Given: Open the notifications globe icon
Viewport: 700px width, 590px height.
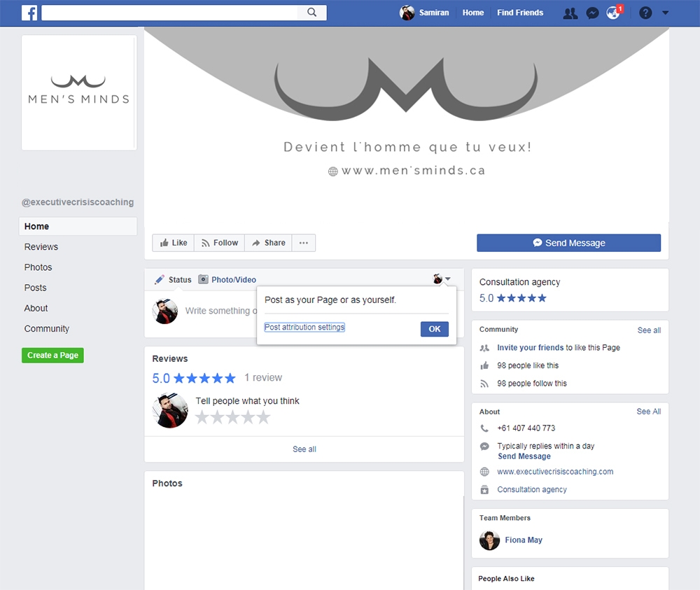Looking at the screenshot, I should (x=613, y=13).
